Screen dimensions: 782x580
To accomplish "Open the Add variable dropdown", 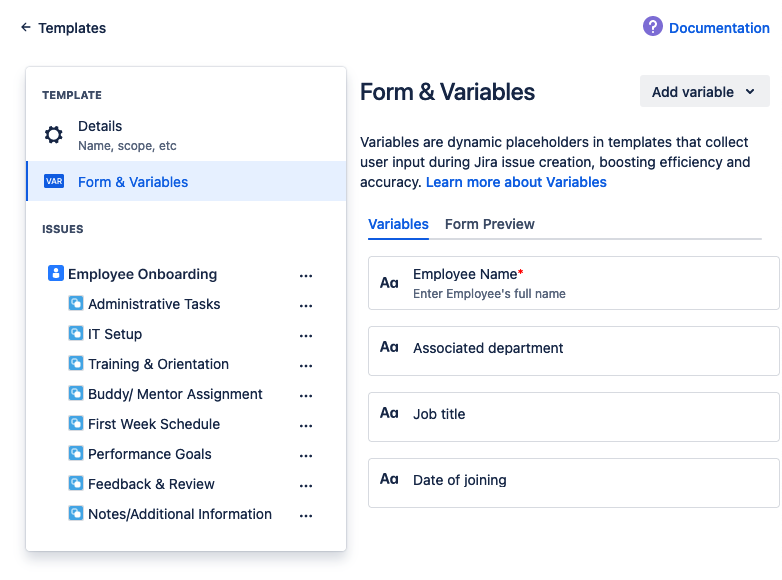I will [x=704, y=92].
